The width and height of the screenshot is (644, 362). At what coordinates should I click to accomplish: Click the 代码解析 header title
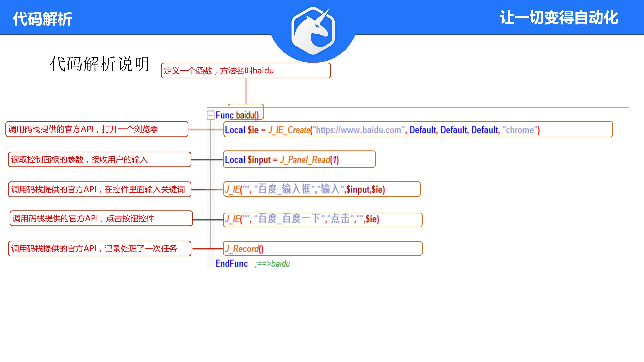tap(43, 19)
